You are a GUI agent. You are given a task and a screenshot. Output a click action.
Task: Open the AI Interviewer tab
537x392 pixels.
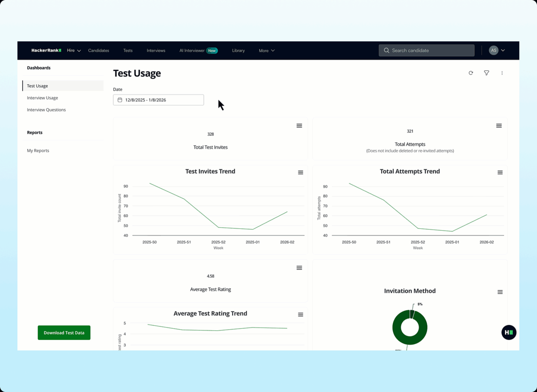click(x=192, y=50)
